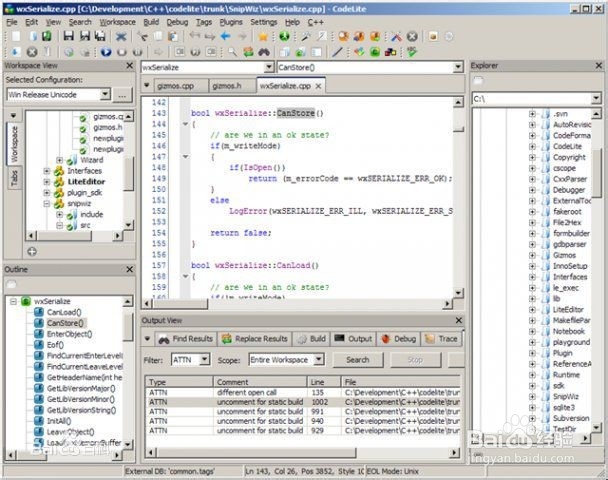
Task: Click the colored shapes toolbar icon
Action: coord(390,52)
